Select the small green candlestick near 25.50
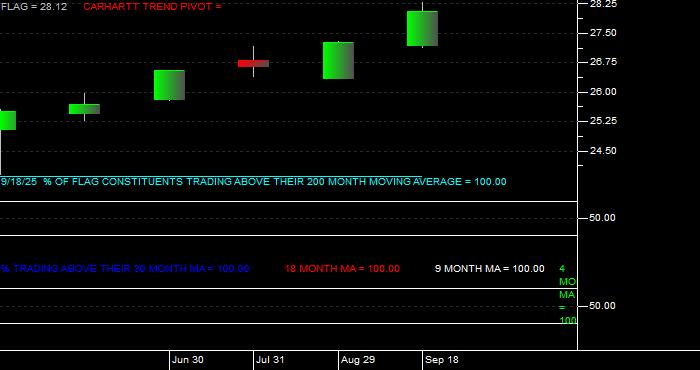 (84, 108)
